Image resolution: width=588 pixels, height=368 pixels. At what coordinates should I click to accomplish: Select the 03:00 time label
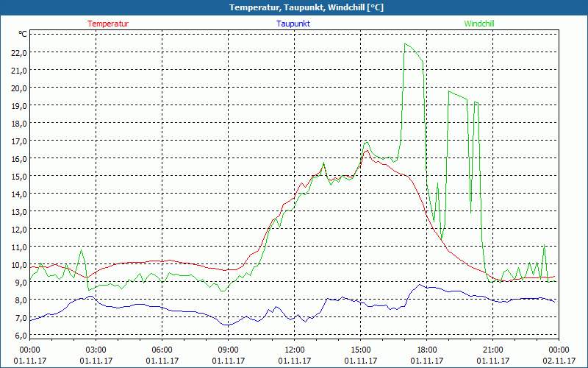(96, 350)
